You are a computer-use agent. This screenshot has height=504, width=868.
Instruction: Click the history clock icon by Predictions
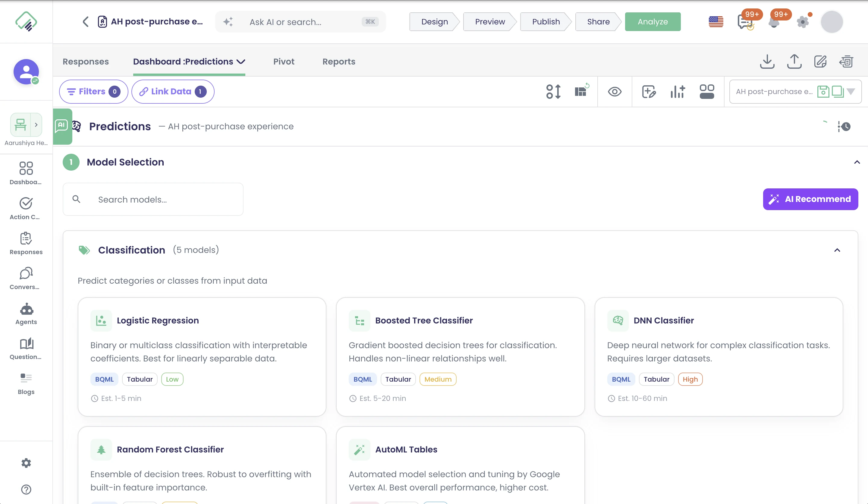pyautogui.click(x=844, y=126)
